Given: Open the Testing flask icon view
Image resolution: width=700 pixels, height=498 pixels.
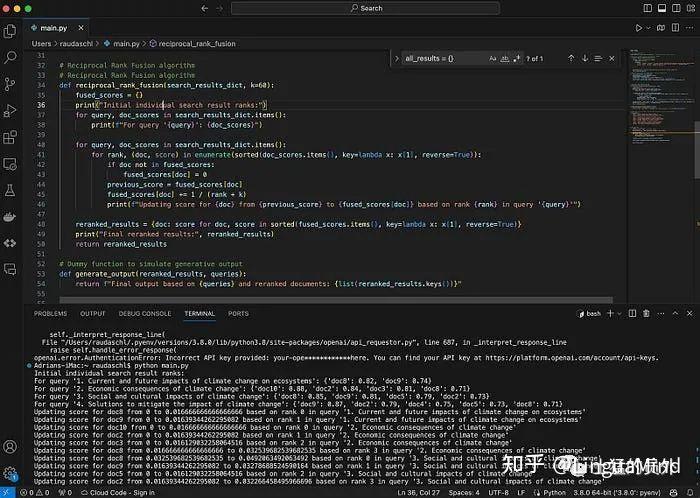Looking at the screenshot, I should coord(10,191).
